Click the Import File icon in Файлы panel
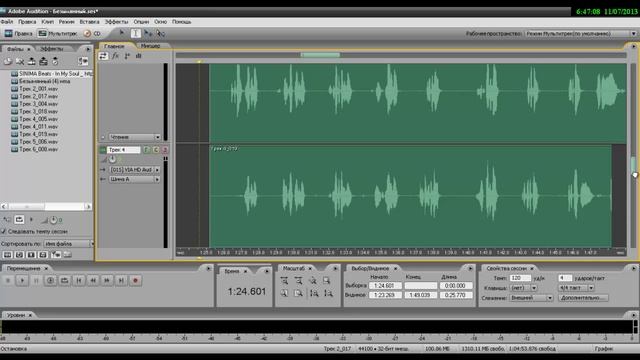This screenshot has height=360, width=640. (x=8, y=61)
